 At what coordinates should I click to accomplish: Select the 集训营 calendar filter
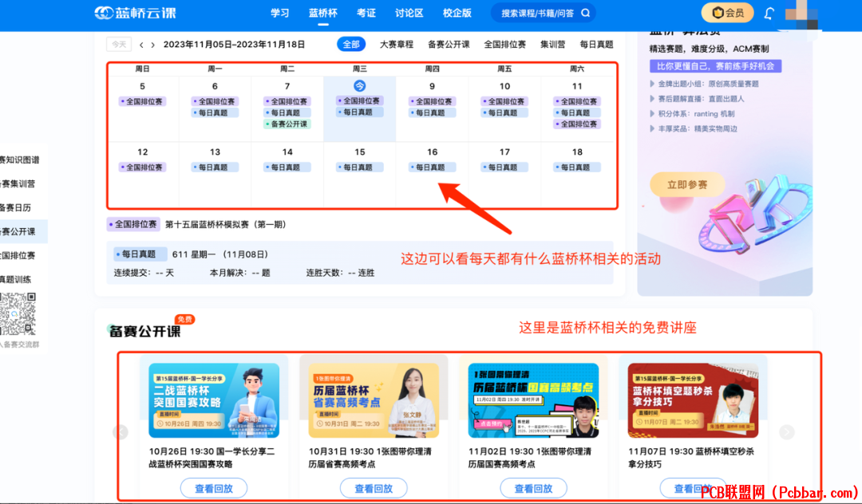click(x=552, y=45)
